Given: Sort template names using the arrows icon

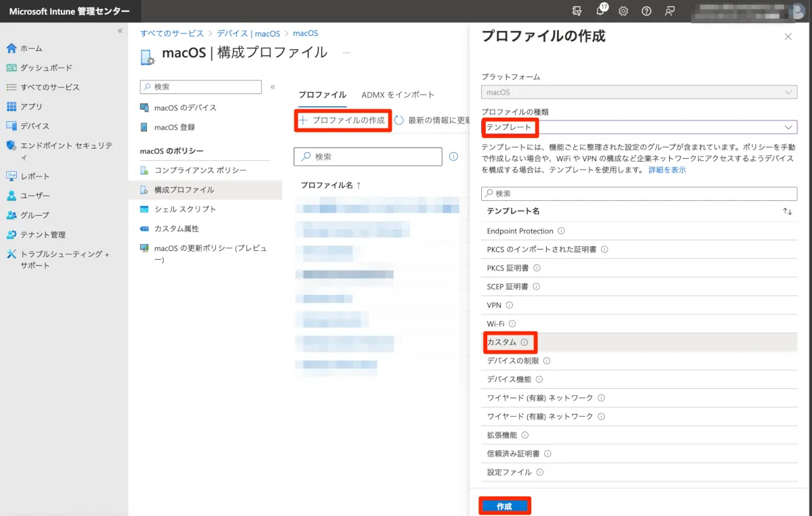Looking at the screenshot, I should tap(787, 212).
